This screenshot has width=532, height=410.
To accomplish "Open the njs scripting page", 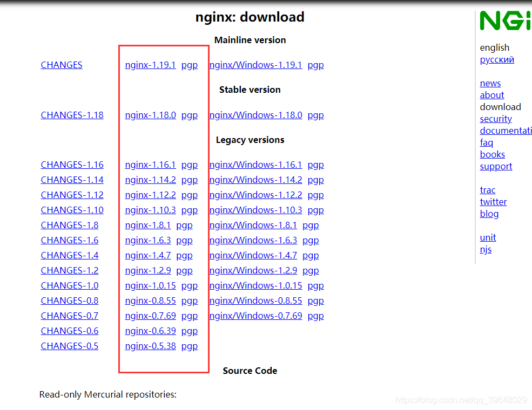I will 486,249.
